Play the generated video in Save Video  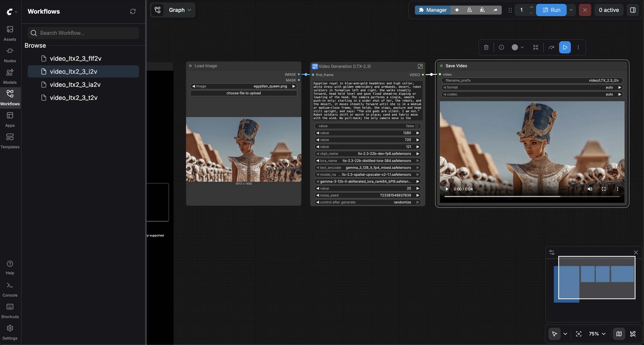click(x=447, y=189)
